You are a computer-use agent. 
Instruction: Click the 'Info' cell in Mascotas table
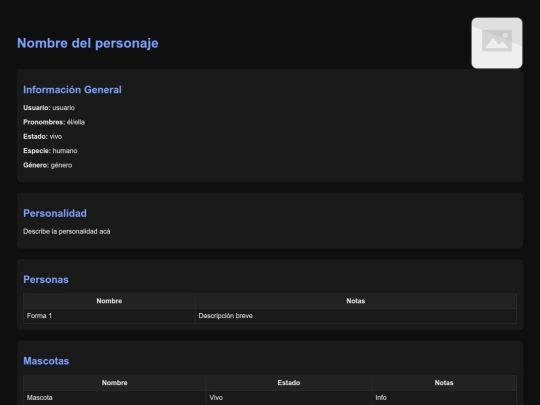pyautogui.click(x=444, y=398)
